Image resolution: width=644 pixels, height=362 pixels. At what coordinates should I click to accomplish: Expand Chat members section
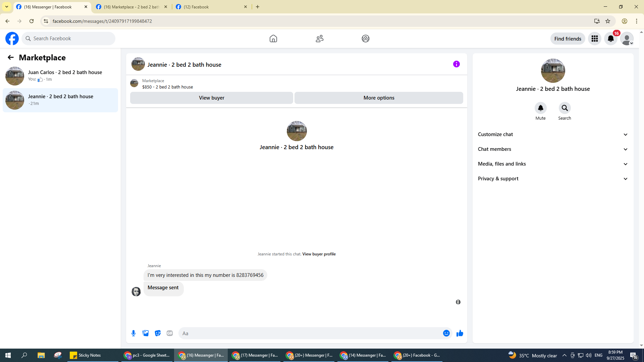pyautogui.click(x=553, y=149)
